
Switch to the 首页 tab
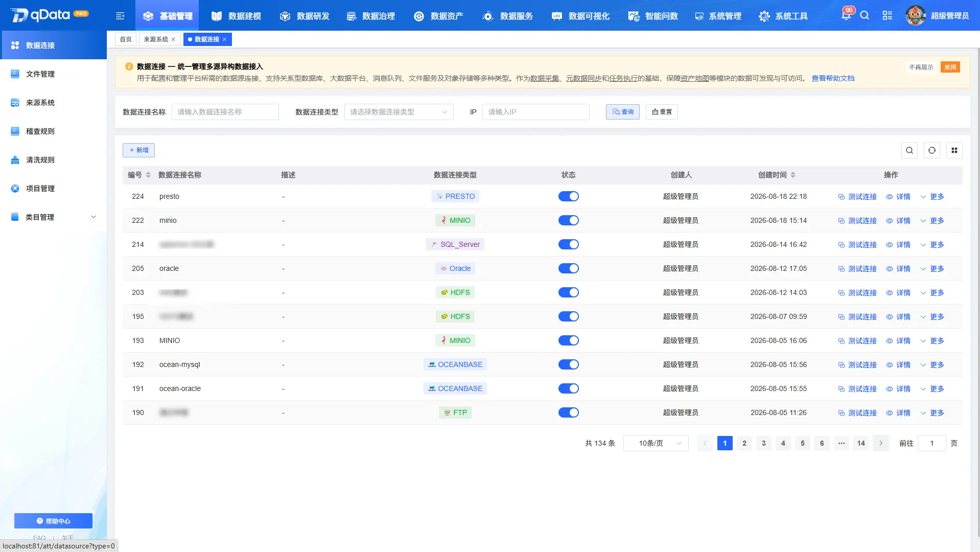click(126, 39)
